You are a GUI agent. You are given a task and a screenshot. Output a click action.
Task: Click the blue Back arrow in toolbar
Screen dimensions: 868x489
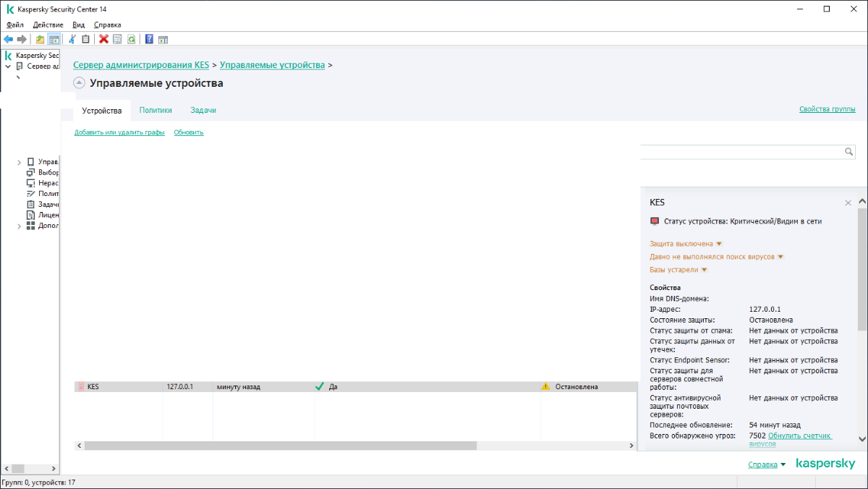coord(8,39)
